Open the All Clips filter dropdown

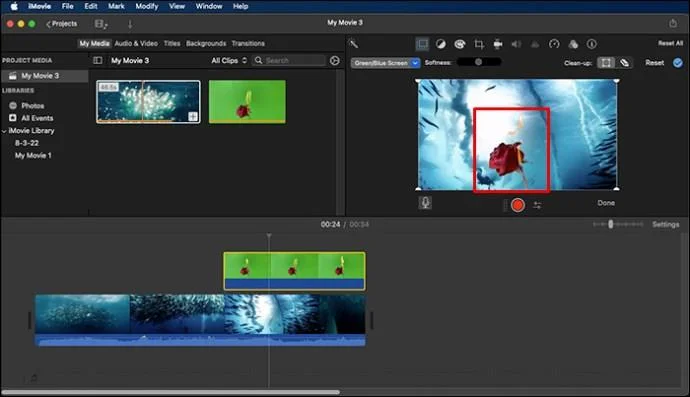[x=229, y=60]
